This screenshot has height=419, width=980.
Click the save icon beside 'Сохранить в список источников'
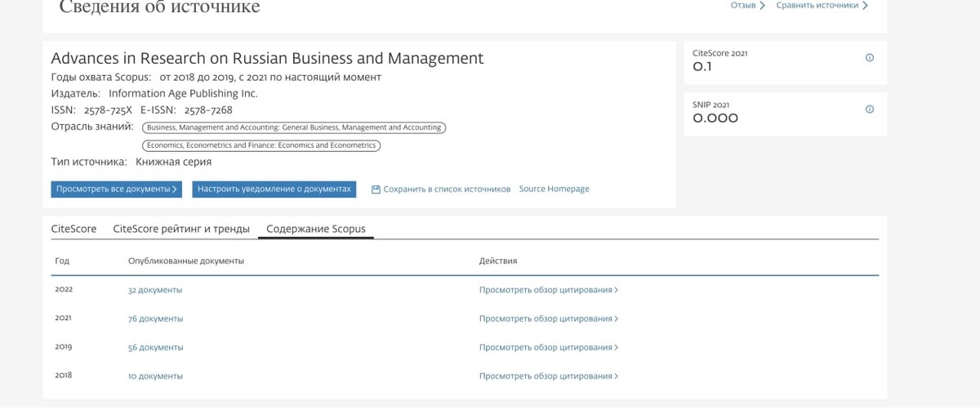point(376,189)
